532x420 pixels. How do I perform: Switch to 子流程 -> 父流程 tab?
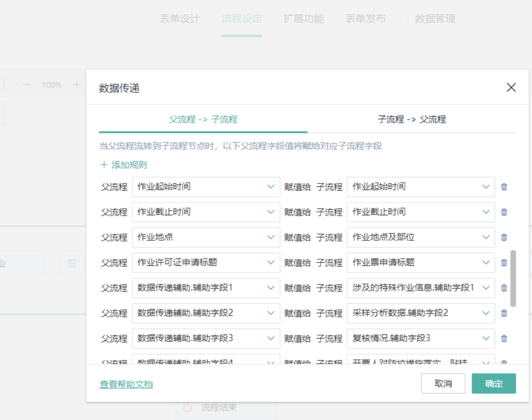coord(412,119)
